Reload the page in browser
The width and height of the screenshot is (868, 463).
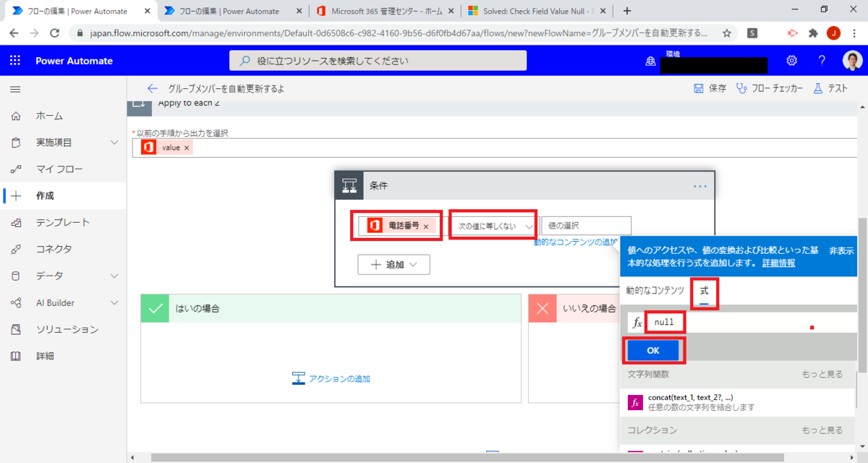pos(55,33)
